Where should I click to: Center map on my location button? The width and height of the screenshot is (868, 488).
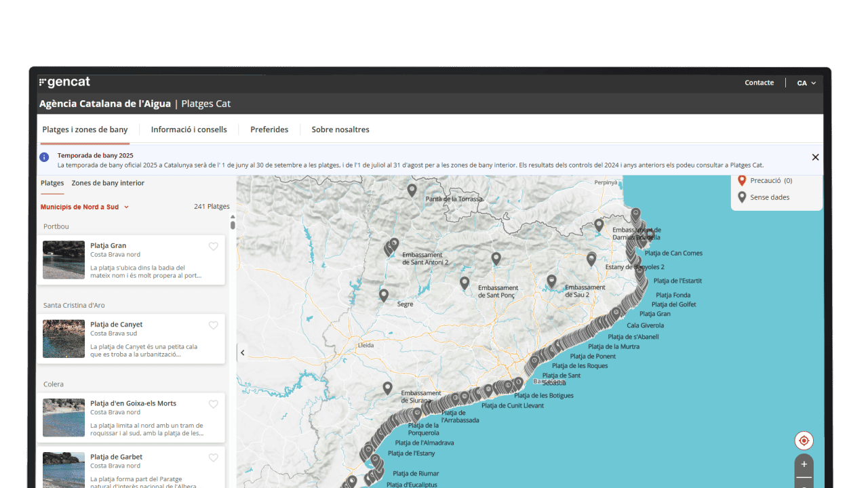[x=804, y=441]
